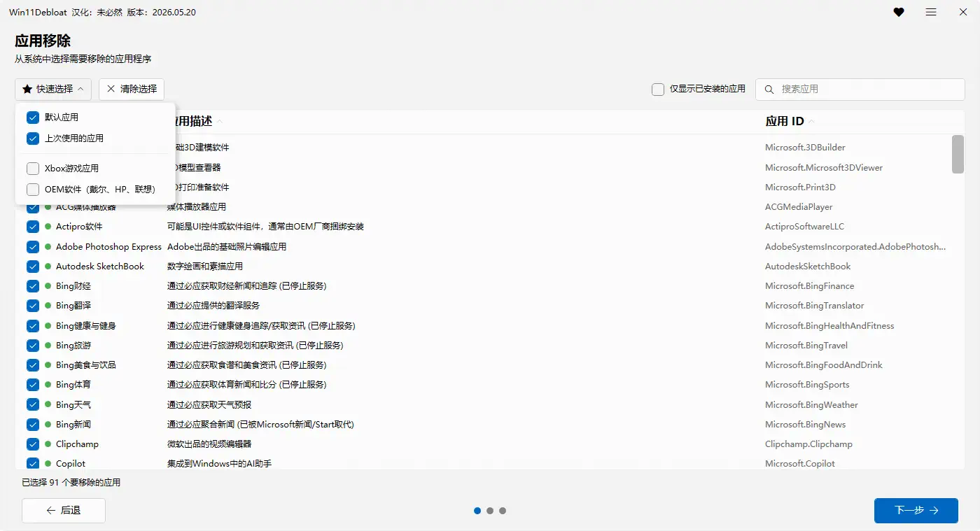Go to the second page indicator dot

tap(490, 511)
